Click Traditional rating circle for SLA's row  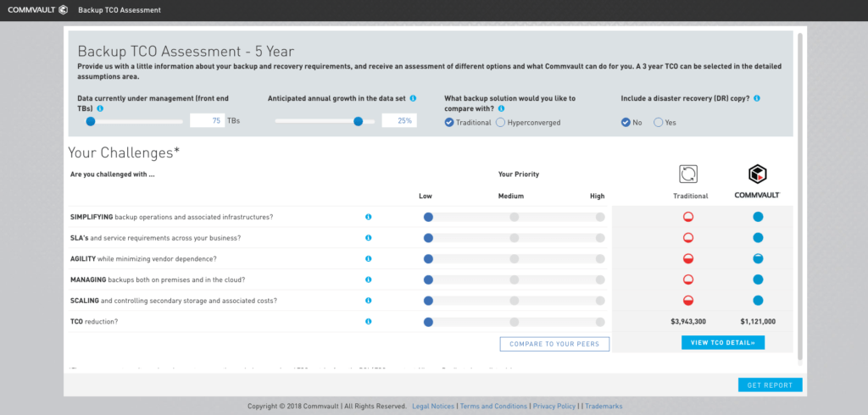coord(688,238)
